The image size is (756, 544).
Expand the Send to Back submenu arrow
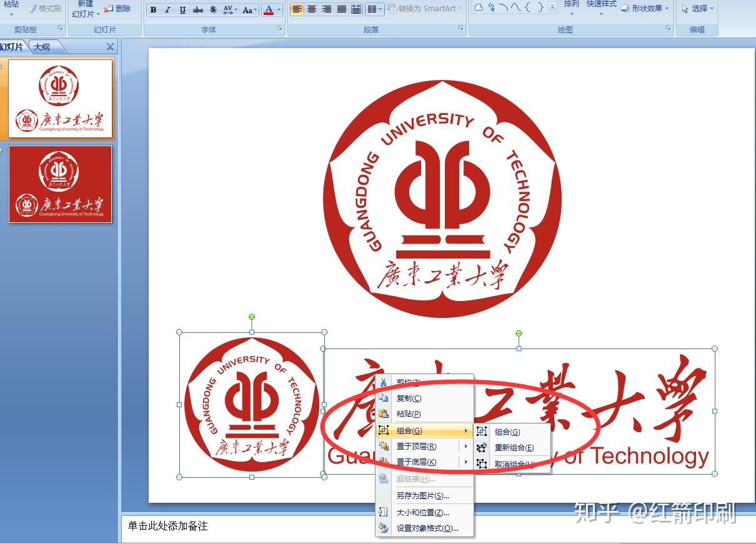coord(466,462)
